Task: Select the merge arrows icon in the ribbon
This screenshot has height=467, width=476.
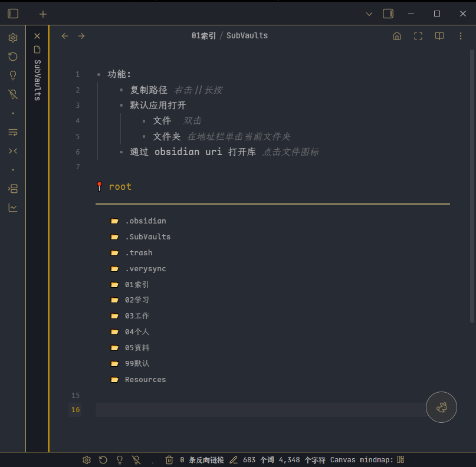Action: (x=12, y=151)
